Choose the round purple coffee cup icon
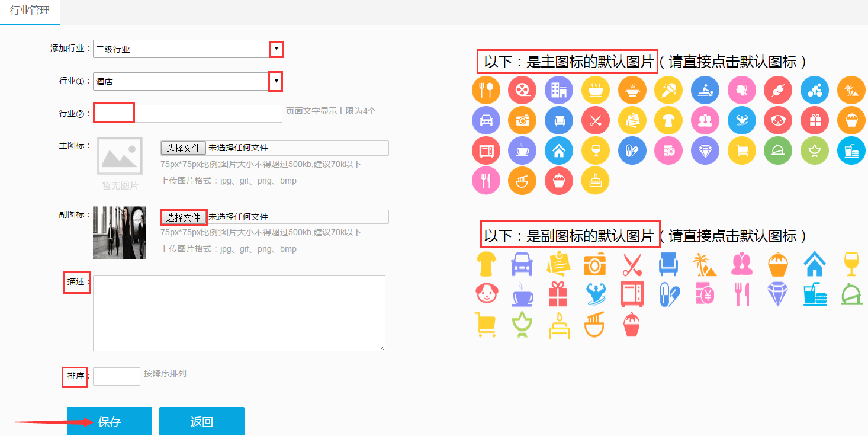The image size is (868, 436). tap(522, 150)
